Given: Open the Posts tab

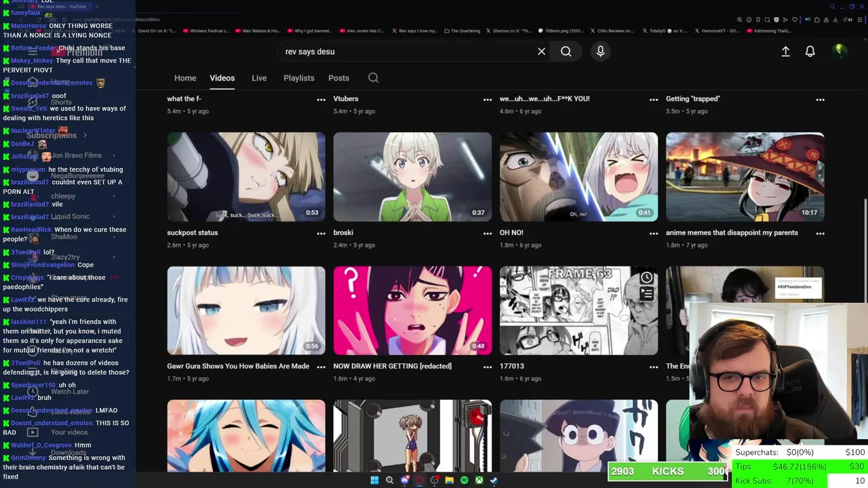Looking at the screenshot, I should (x=338, y=78).
